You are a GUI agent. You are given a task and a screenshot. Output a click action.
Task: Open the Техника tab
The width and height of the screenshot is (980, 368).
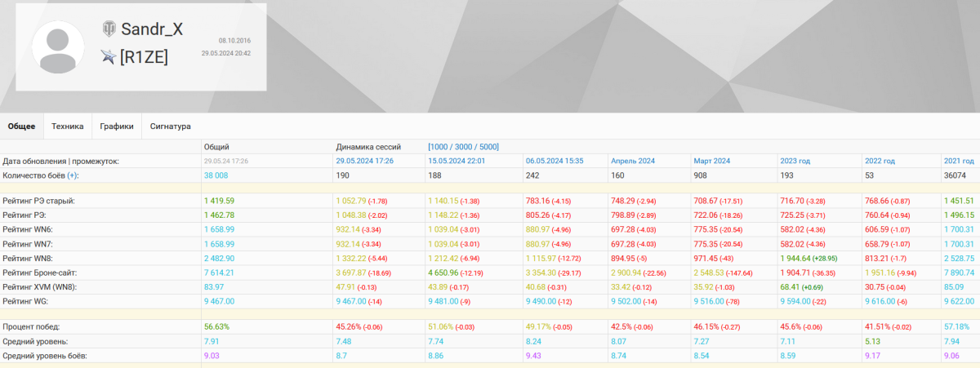(x=68, y=126)
